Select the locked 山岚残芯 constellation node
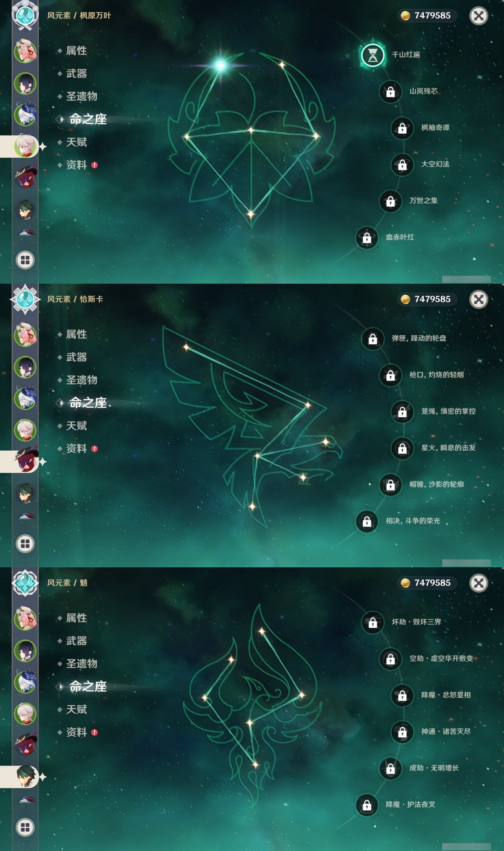This screenshot has width=504, height=851. (390, 91)
